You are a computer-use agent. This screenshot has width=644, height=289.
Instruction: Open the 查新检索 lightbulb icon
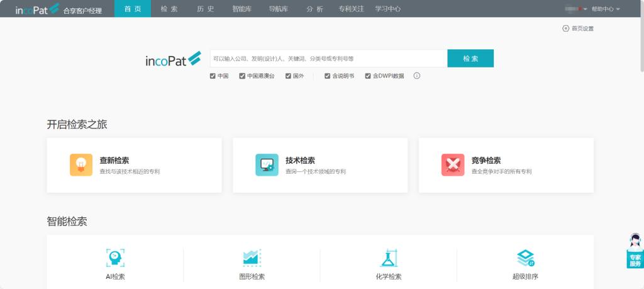point(81,165)
